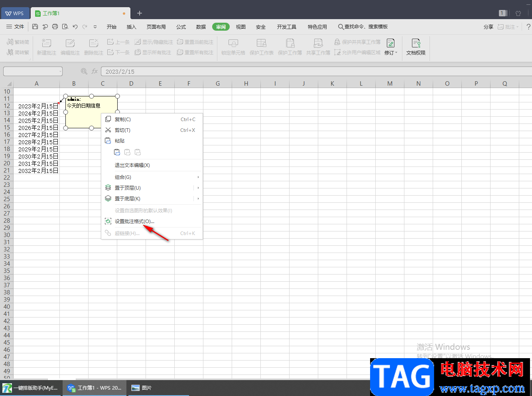This screenshot has width=532, height=396.
Task: Switch to the 插入 ribbon tab
Action: click(131, 27)
